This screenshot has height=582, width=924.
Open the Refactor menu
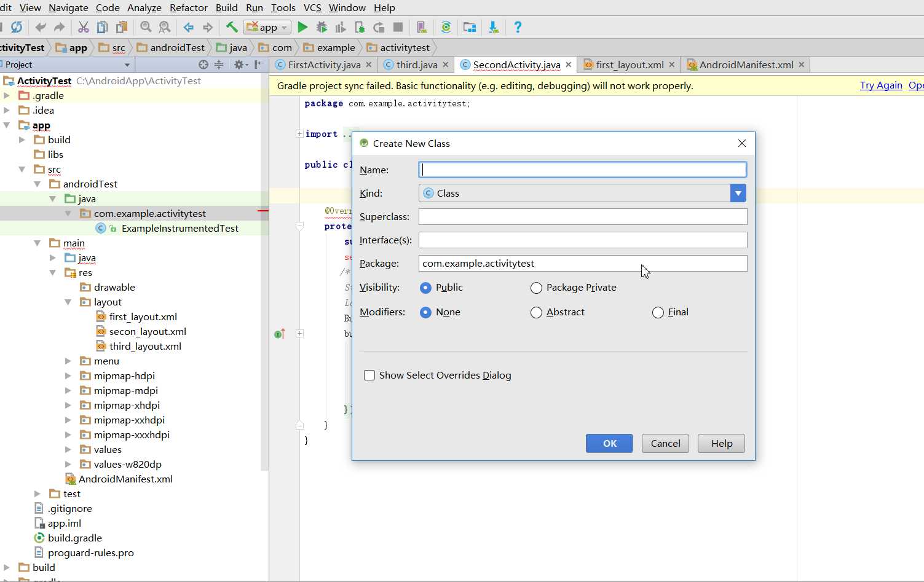click(x=188, y=7)
